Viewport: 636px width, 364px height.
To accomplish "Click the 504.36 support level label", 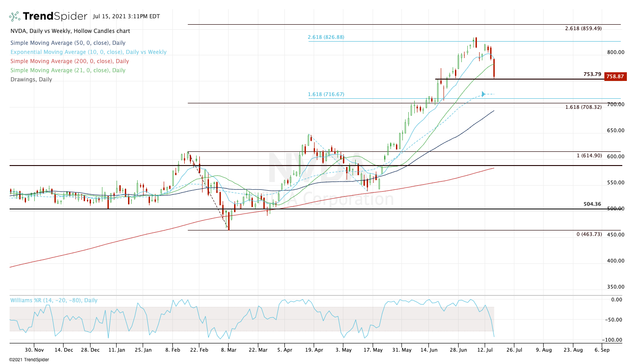I will [x=592, y=204].
